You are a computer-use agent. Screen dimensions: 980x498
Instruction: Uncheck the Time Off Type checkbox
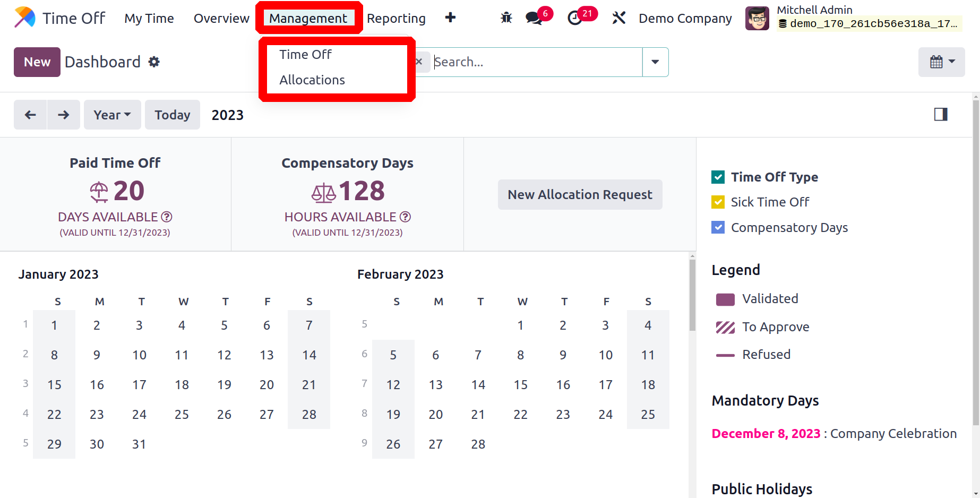click(718, 177)
